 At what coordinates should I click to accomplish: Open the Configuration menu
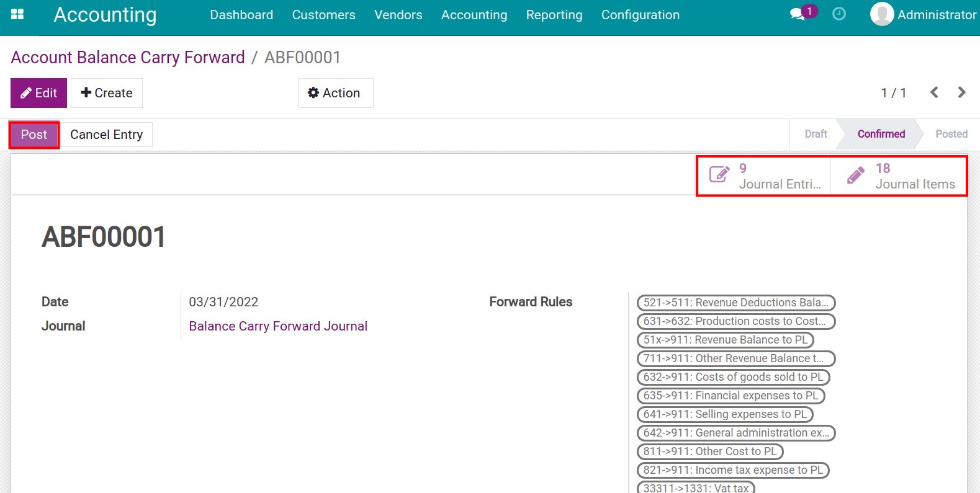(x=641, y=15)
